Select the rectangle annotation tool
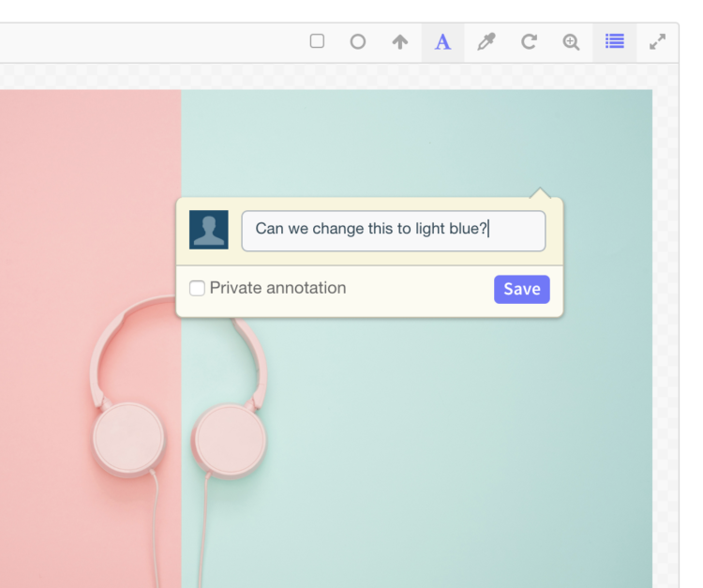 coord(317,41)
